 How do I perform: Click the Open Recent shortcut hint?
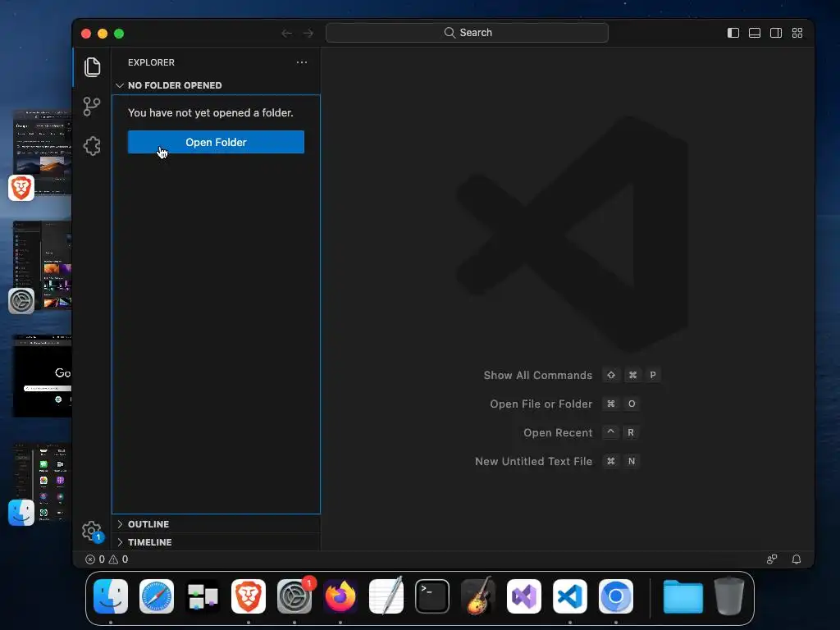[582, 432]
